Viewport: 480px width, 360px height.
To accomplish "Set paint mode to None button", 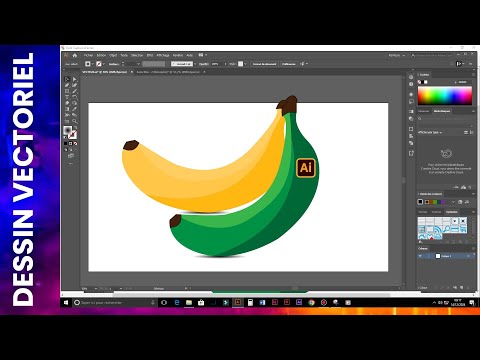I will pyautogui.click(x=76, y=144).
